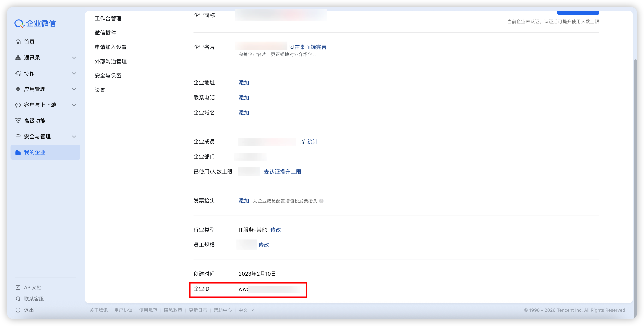Screen dimensions: 644x326
Task: Expand the 应用管理 menu chevron
Action: click(74, 89)
